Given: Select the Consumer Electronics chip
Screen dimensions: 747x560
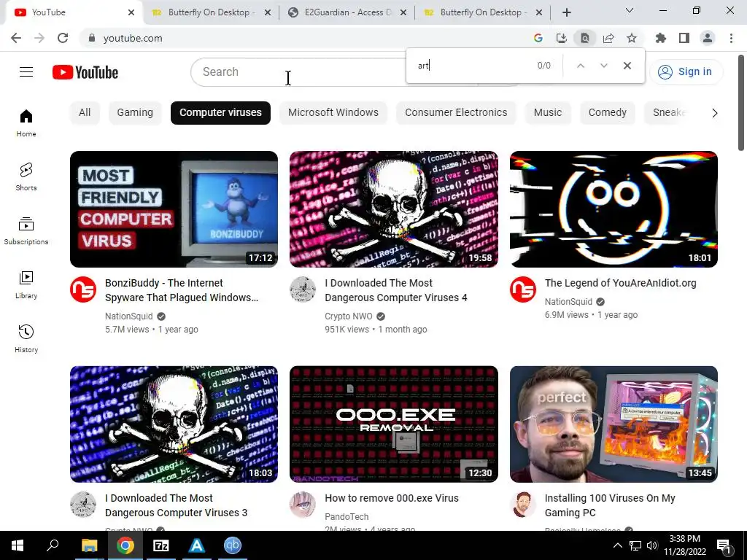Looking at the screenshot, I should [456, 113].
